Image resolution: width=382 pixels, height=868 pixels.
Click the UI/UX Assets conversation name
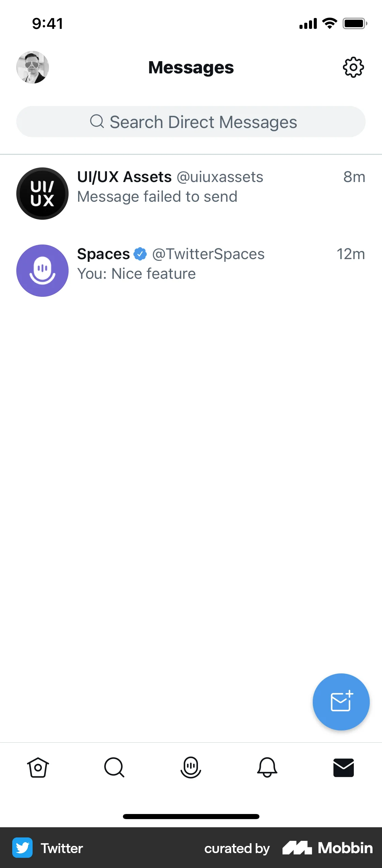(124, 177)
